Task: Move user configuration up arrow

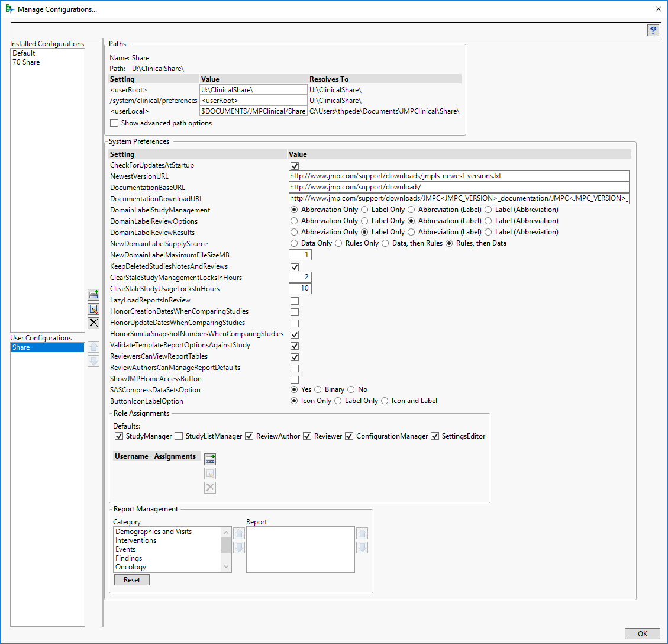Action: [x=93, y=347]
